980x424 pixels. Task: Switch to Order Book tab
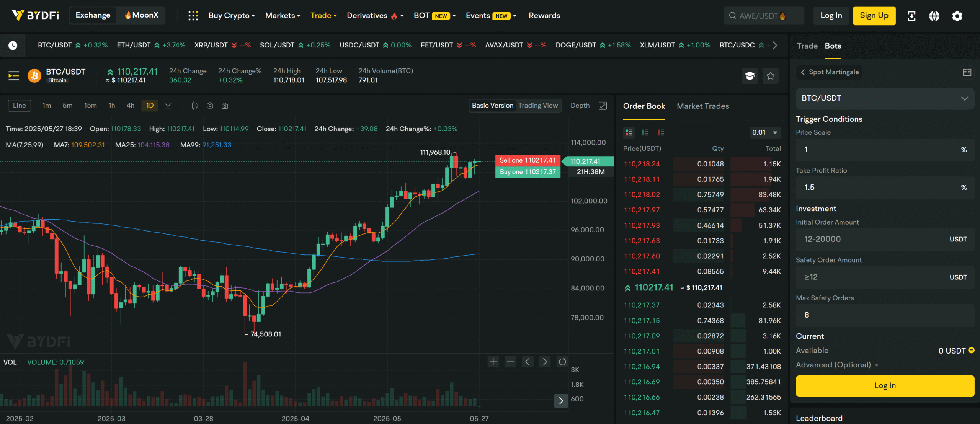click(x=644, y=106)
